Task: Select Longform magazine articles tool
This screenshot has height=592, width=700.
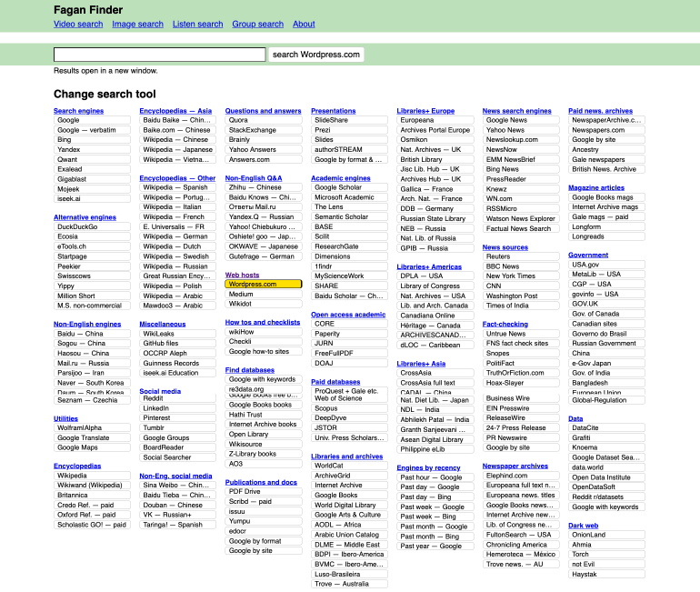Action: (x=606, y=226)
